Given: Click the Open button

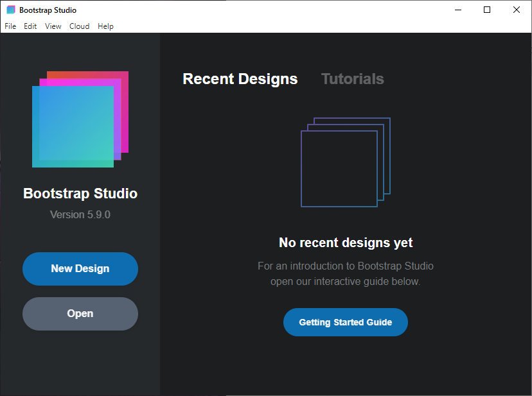Looking at the screenshot, I should [x=80, y=314].
